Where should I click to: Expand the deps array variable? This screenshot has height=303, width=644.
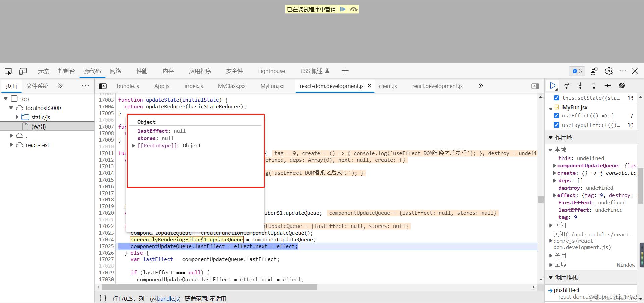click(554, 181)
